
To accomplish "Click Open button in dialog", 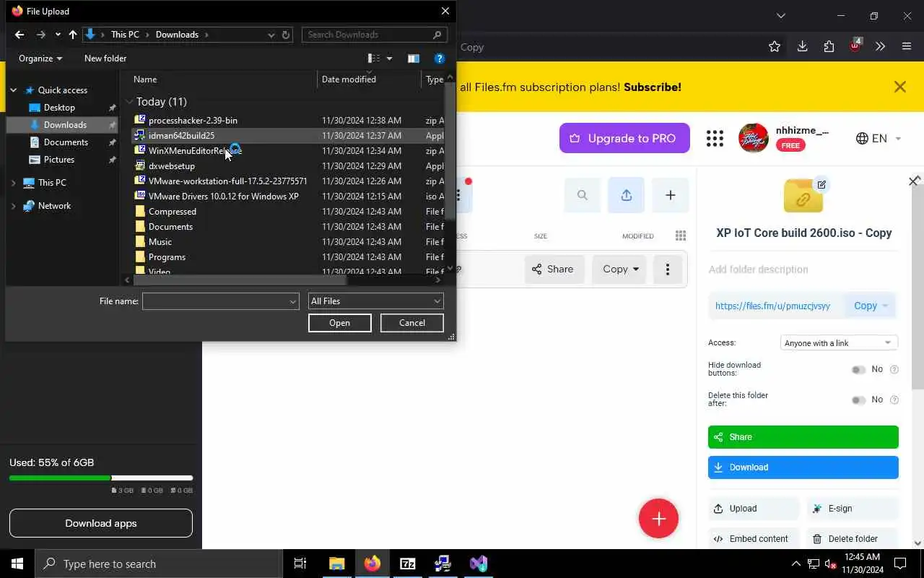I will tap(340, 323).
